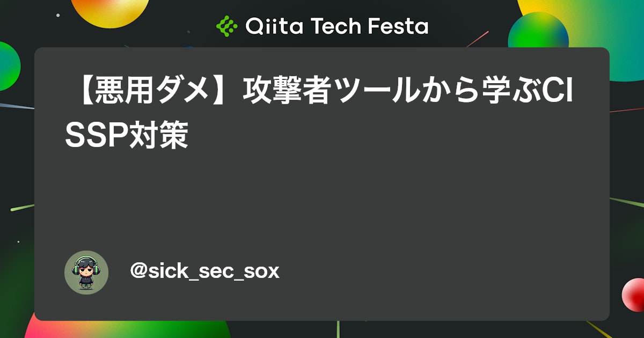Click the small white dot near top-left
The width and height of the screenshot is (644, 338).
tap(57, 16)
